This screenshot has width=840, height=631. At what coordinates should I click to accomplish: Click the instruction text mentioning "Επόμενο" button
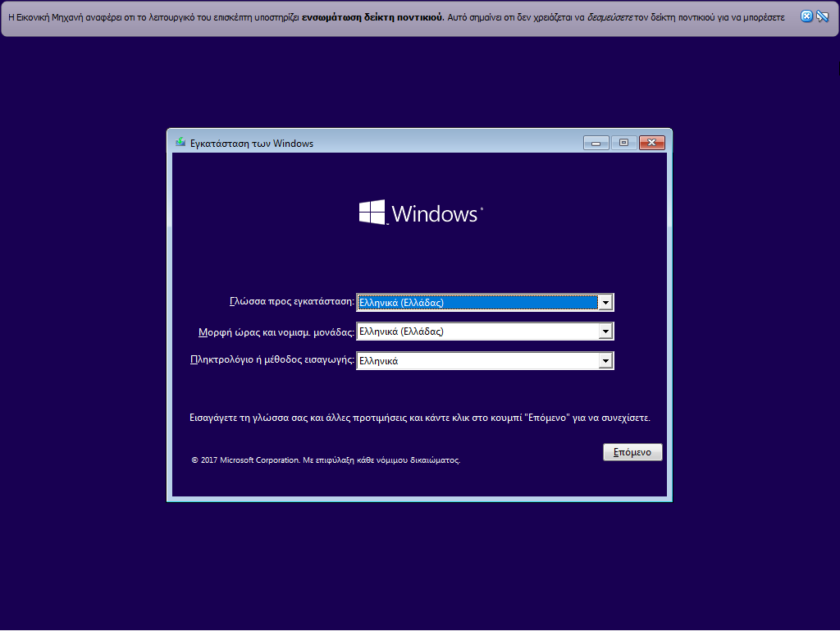point(419,418)
